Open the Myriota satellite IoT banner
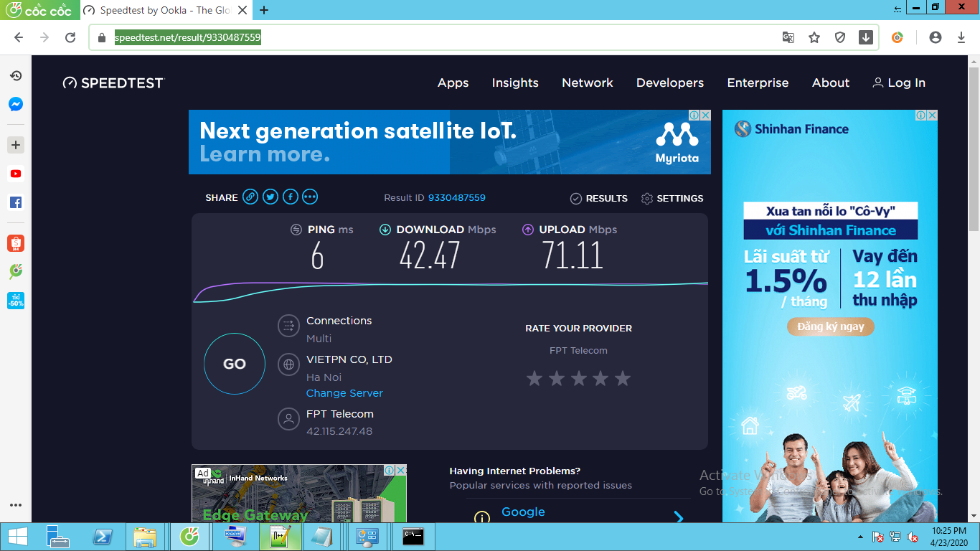980x551 pixels. coord(450,142)
